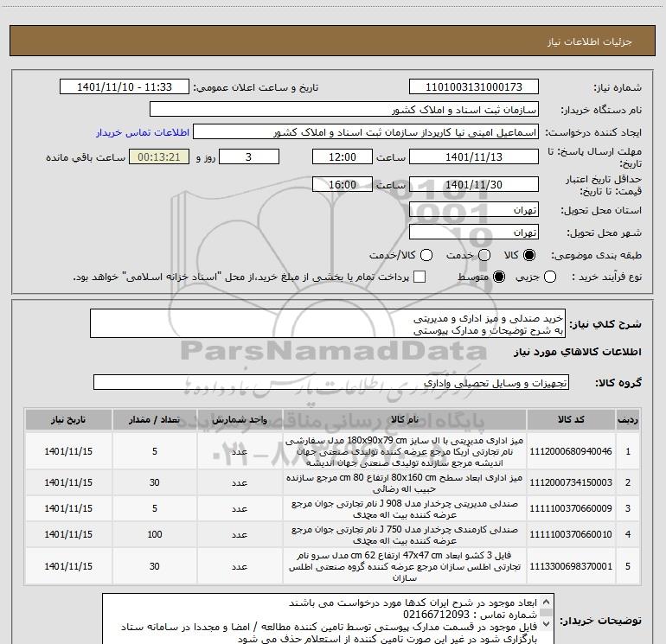The image size is (666, 644).
Task: Click the شرح کلی نیاز description box
Action: click(x=328, y=323)
